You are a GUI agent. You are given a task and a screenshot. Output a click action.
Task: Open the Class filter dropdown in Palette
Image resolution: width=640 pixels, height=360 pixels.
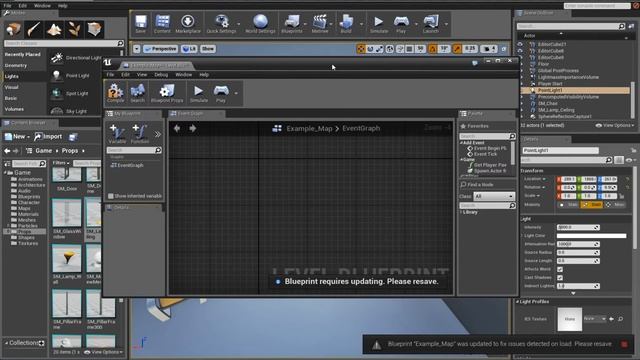[x=493, y=196]
